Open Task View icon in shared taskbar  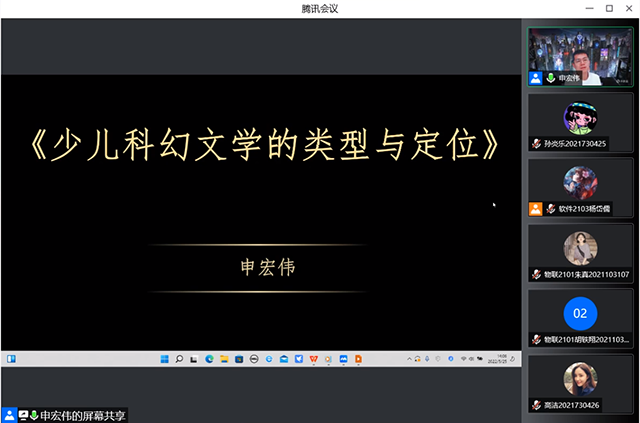click(x=194, y=359)
